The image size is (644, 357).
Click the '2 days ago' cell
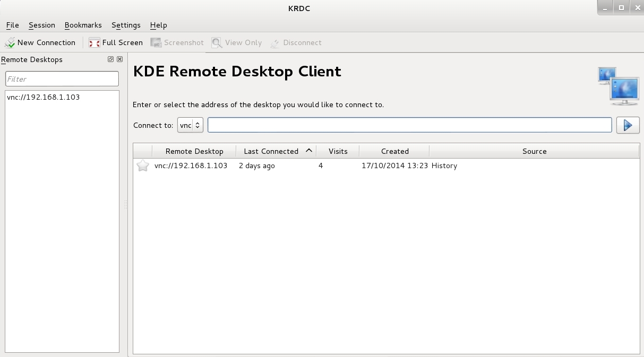pyautogui.click(x=257, y=166)
